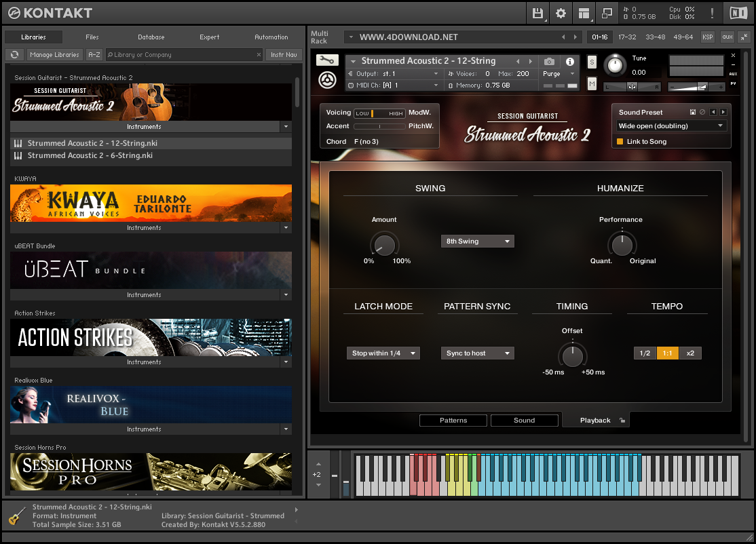This screenshot has height=544, width=756.
Task: Open the Patterns tab
Action: [x=453, y=421]
